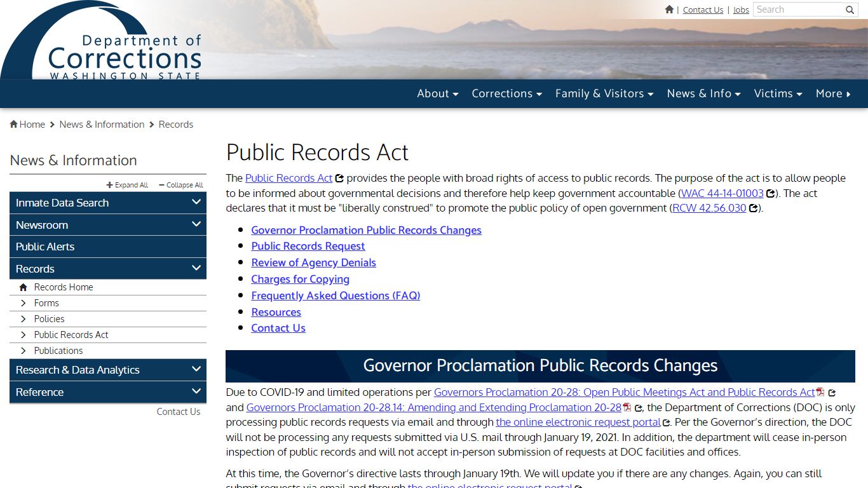The width and height of the screenshot is (868, 488).
Task: Click the breadcrumb home icon
Action: 13,125
